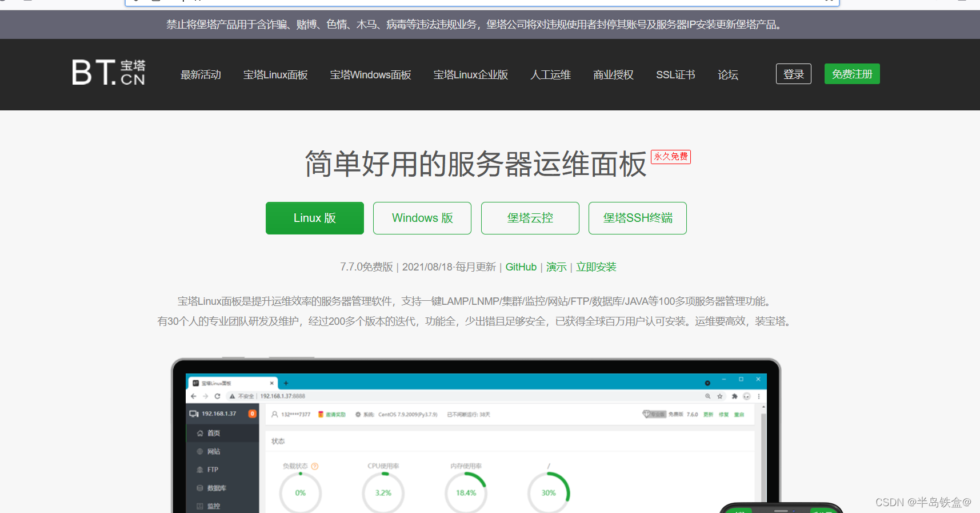The width and height of the screenshot is (980, 513).
Task: Click the 重启 link in demo panel header
Action: pyautogui.click(x=739, y=415)
